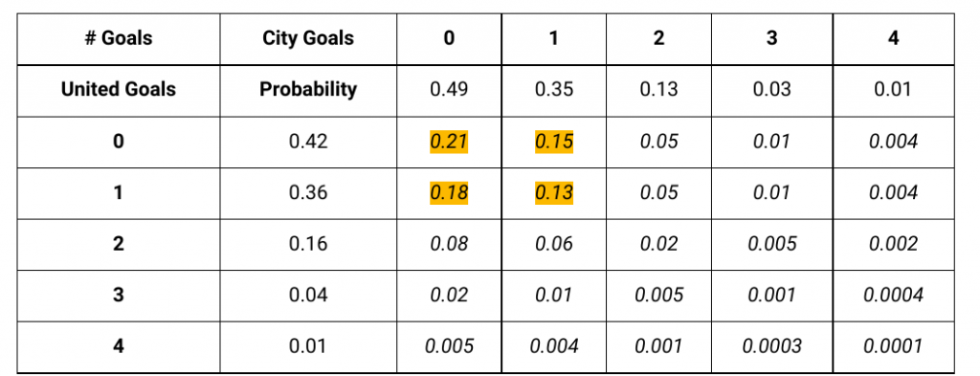Screen dimensions: 980x376
Task: Click the United probability 0.16 cell
Action: click(308, 244)
